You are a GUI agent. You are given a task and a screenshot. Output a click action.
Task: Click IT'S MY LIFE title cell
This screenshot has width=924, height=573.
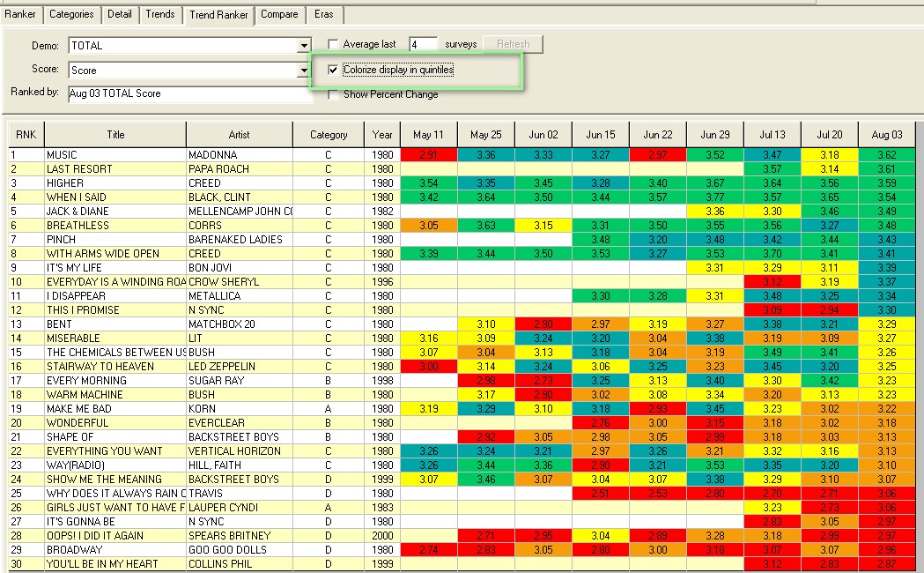pyautogui.click(x=115, y=268)
